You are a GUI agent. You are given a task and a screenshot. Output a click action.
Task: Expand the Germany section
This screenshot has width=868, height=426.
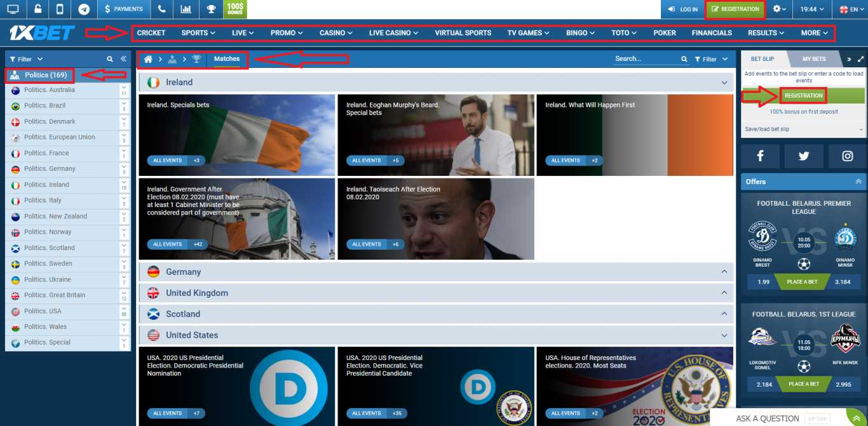click(724, 272)
